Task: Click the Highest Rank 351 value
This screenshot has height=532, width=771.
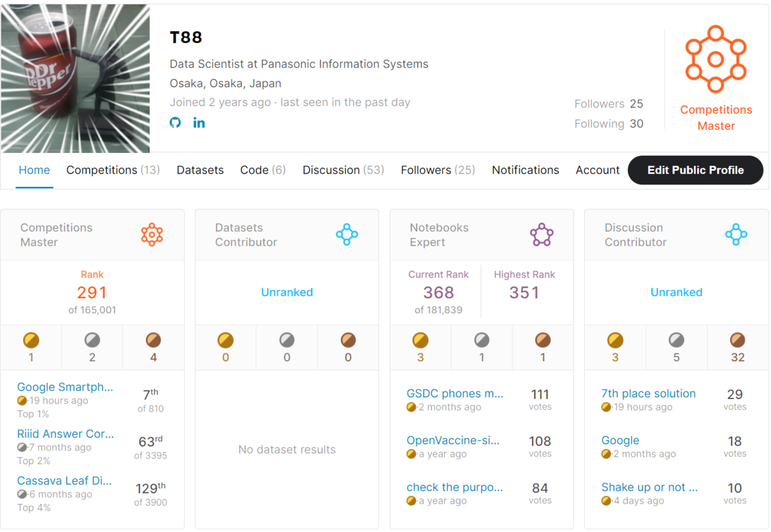Action: click(x=524, y=292)
